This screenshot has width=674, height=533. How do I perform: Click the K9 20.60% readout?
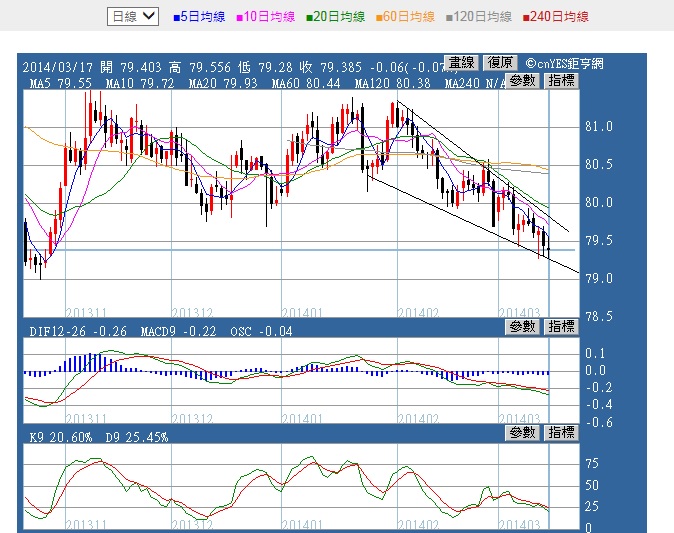pos(61,438)
